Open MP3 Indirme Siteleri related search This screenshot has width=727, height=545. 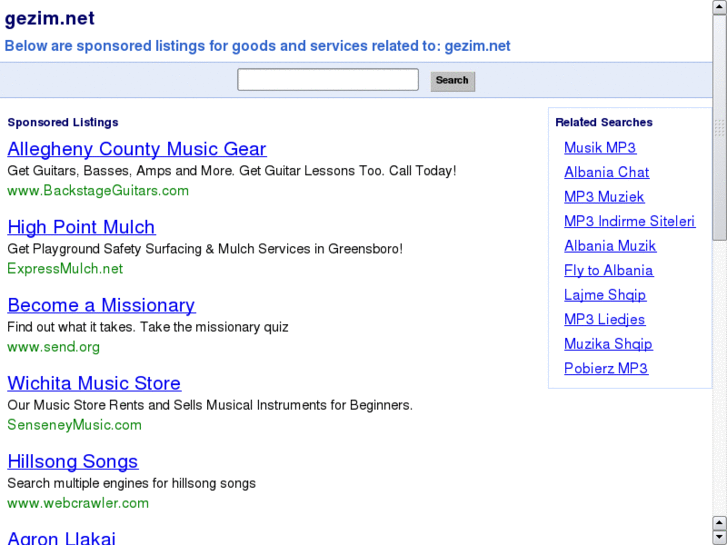pyautogui.click(x=630, y=221)
